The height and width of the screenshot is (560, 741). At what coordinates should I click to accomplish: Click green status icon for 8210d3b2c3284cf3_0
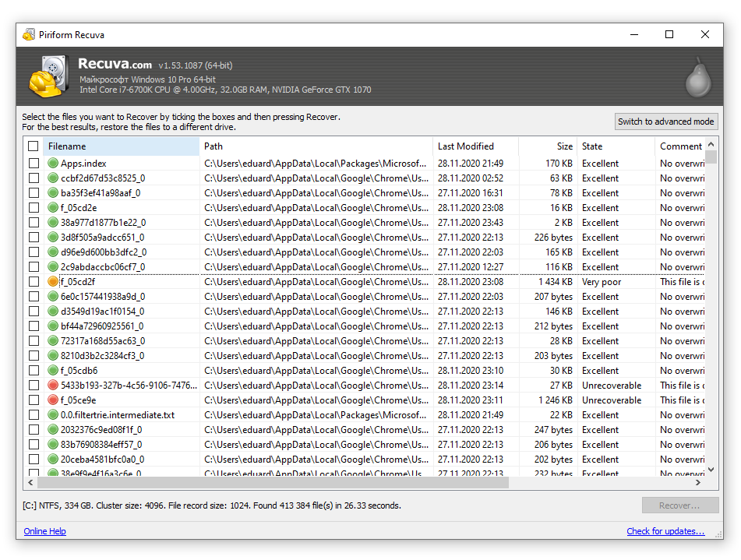click(x=53, y=355)
